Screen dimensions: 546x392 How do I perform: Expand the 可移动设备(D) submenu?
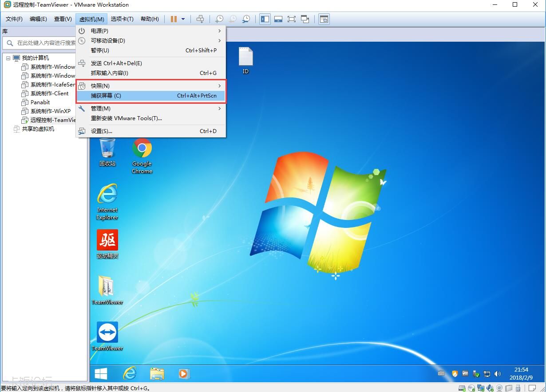point(151,41)
